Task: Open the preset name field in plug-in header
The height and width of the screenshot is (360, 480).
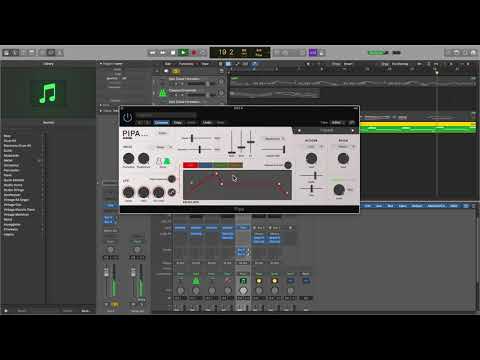Action: pos(166,115)
